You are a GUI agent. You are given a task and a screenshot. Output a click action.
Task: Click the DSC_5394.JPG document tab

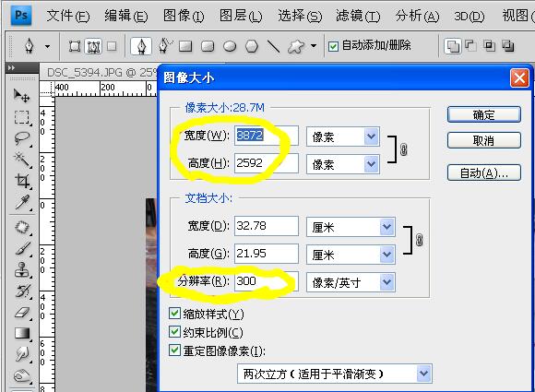[101, 72]
